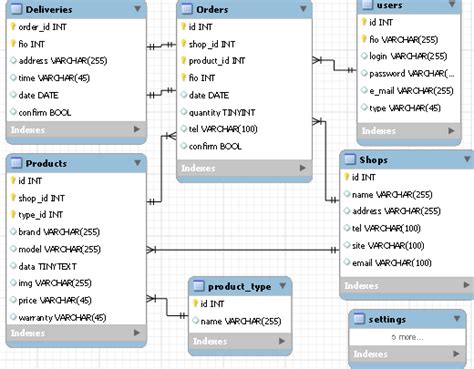
Task: Expand Indexes section of Products table
Action: click(137, 333)
